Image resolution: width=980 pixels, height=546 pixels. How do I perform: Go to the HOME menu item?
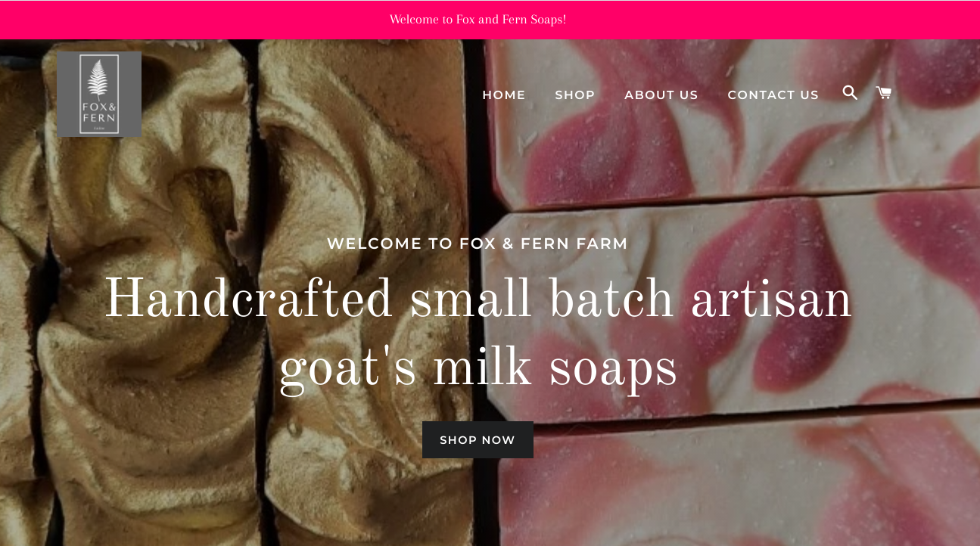504,95
